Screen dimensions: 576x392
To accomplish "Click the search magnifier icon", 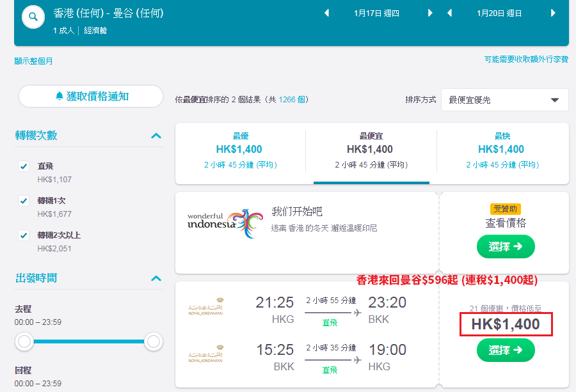I will (33, 17).
